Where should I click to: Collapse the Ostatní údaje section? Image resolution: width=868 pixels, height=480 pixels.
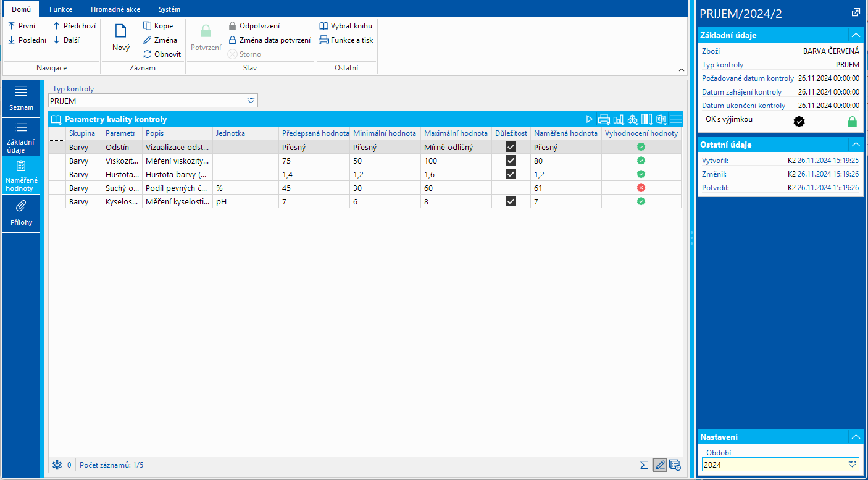click(855, 145)
